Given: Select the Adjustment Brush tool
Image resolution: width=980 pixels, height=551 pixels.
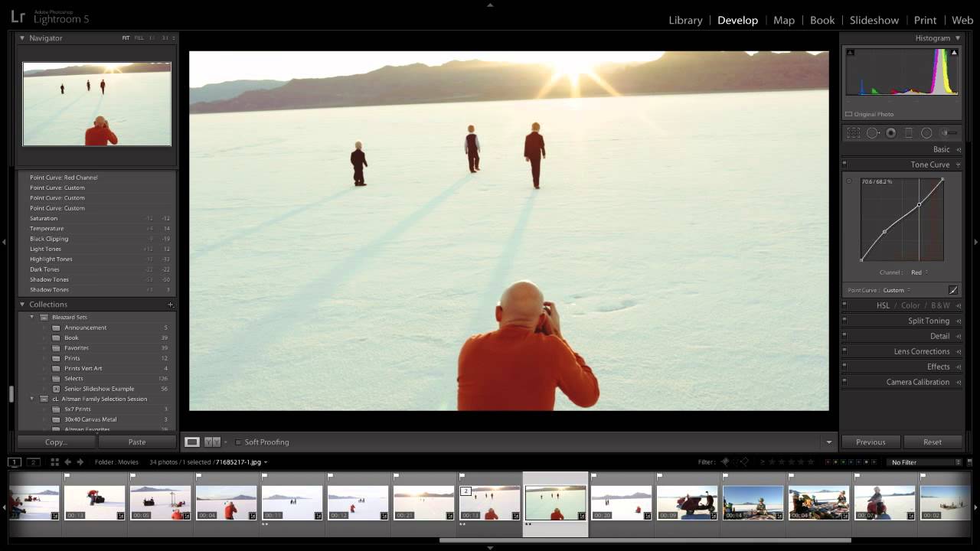Looking at the screenshot, I should (x=949, y=133).
